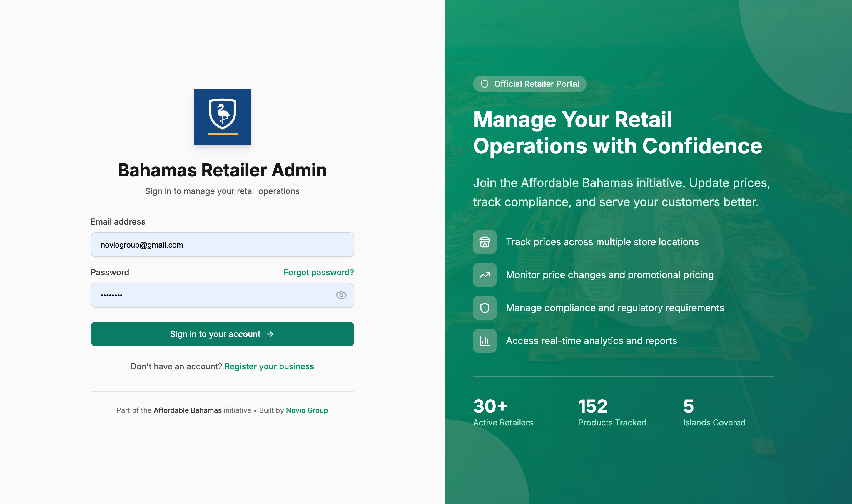Click the Official Retailer Portal badge
Viewport: 852px width, 504px height.
[x=529, y=84]
